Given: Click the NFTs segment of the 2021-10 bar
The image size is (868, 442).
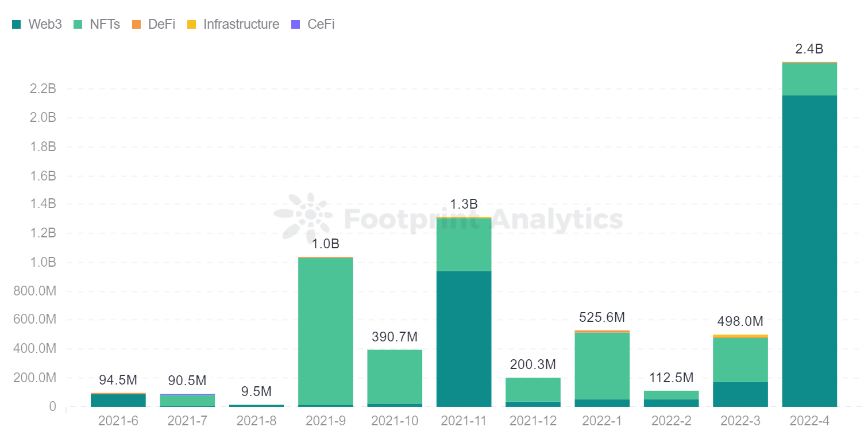Looking at the screenshot, I should [395, 376].
